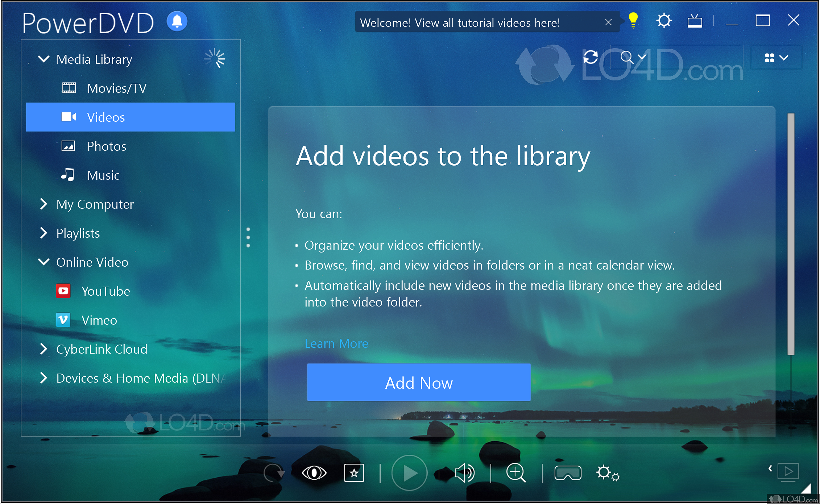Image resolution: width=820 pixels, height=504 pixels.
Task: Open YouTube online video
Action: pos(131,291)
